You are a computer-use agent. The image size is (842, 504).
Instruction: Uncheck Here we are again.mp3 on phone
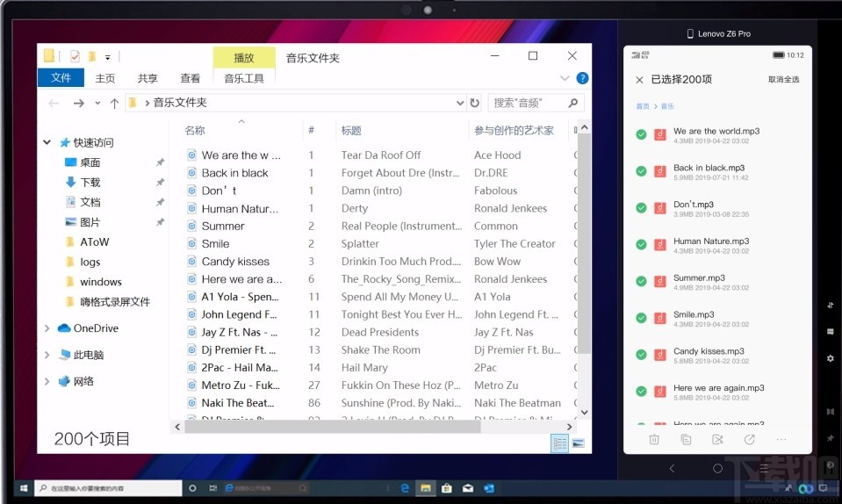coord(641,392)
